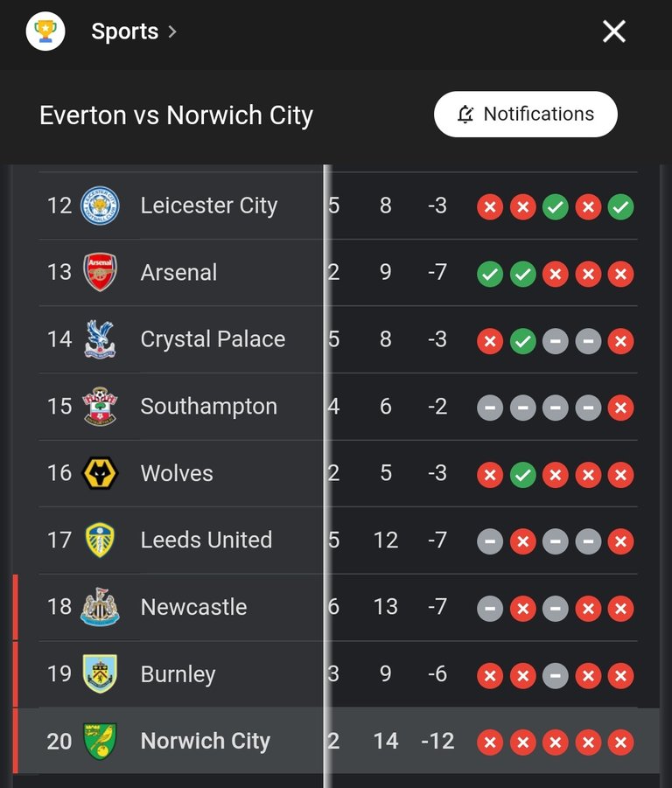Select the Arsenal club badge

coord(100,272)
